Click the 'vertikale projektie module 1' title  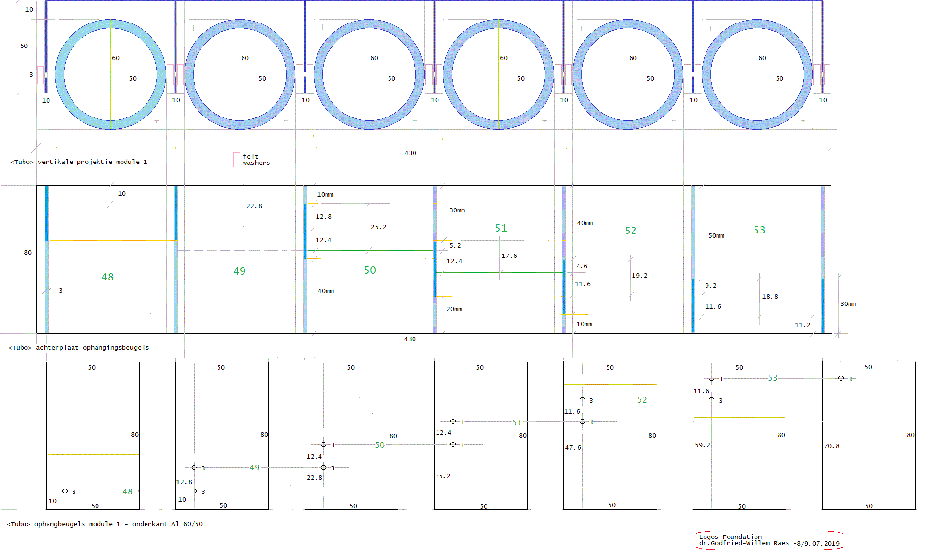92,162
